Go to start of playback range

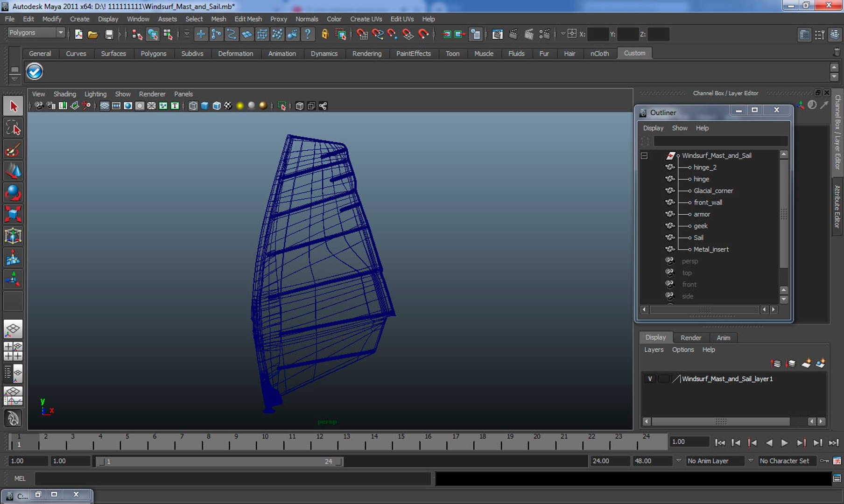720,442
